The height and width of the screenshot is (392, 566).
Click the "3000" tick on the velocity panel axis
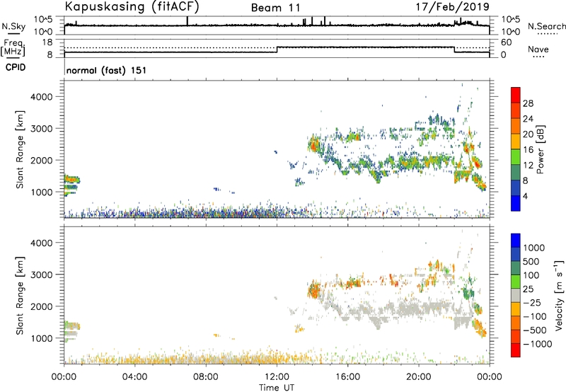pyautogui.click(x=42, y=275)
